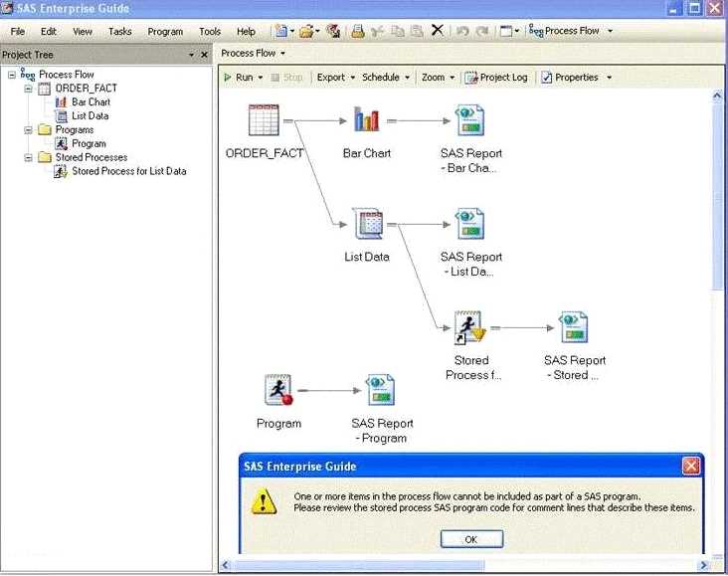Open the SAS Report - Bar Chart result icon
This screenshot has height=576, width=728.
470,120
